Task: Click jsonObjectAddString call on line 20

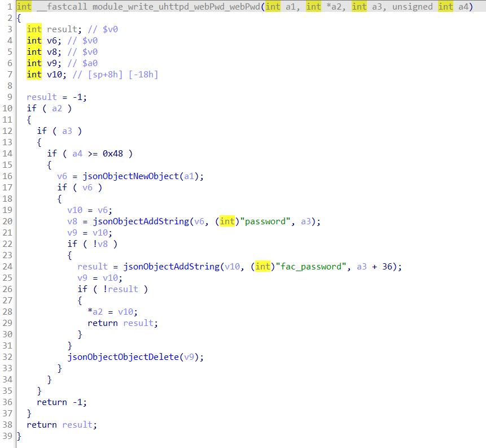Action: tap(141, 221)
